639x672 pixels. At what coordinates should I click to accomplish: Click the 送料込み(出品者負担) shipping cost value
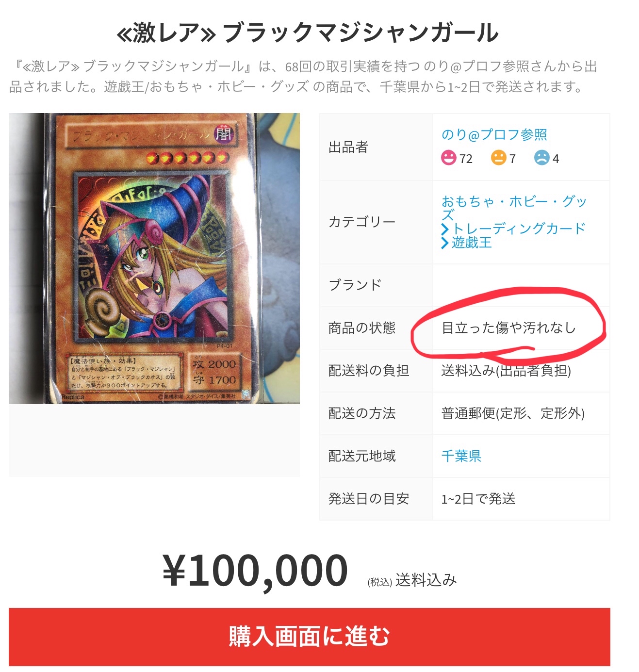pyautogui.click(x=506, y=371)
